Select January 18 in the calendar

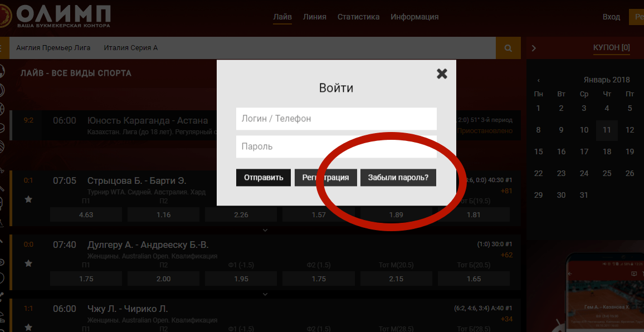pyautogui.click(x=607, y=152)
